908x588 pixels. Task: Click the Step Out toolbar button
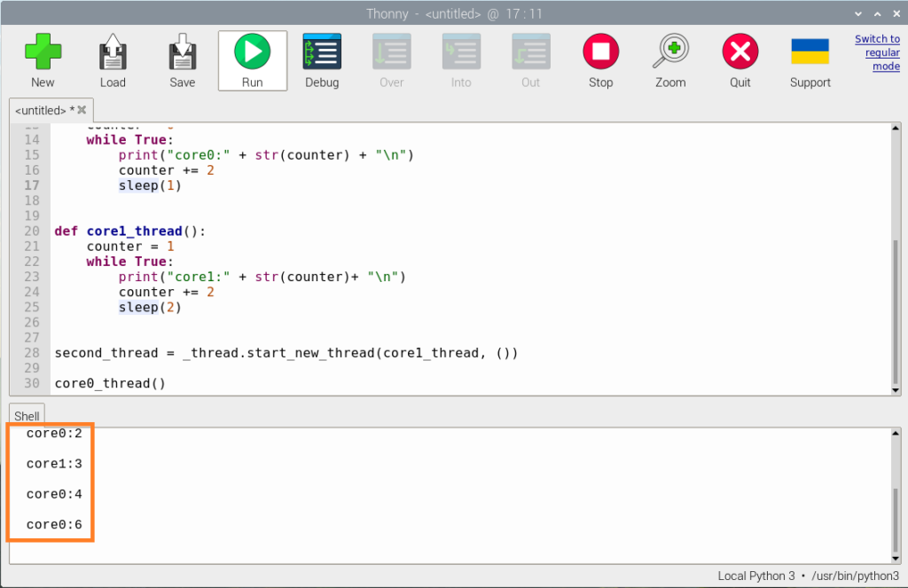[530, 60]
